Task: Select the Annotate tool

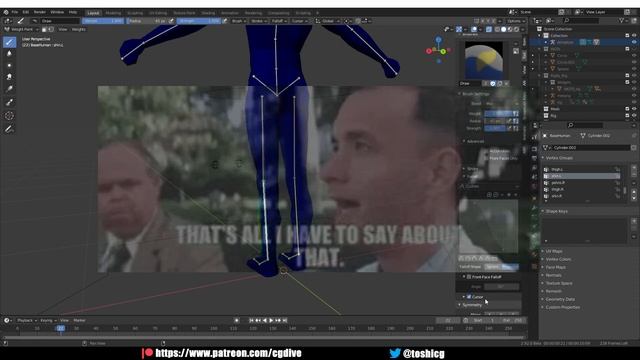Action: point(9,129)
